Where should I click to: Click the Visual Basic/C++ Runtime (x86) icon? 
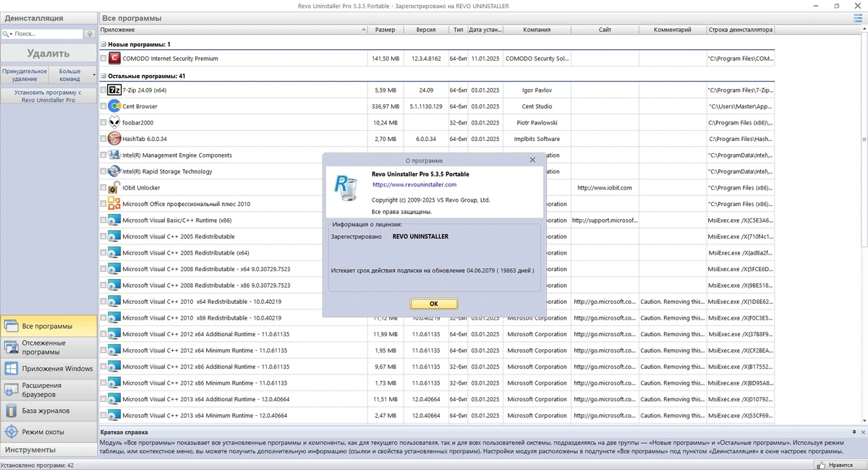(114, 220)
